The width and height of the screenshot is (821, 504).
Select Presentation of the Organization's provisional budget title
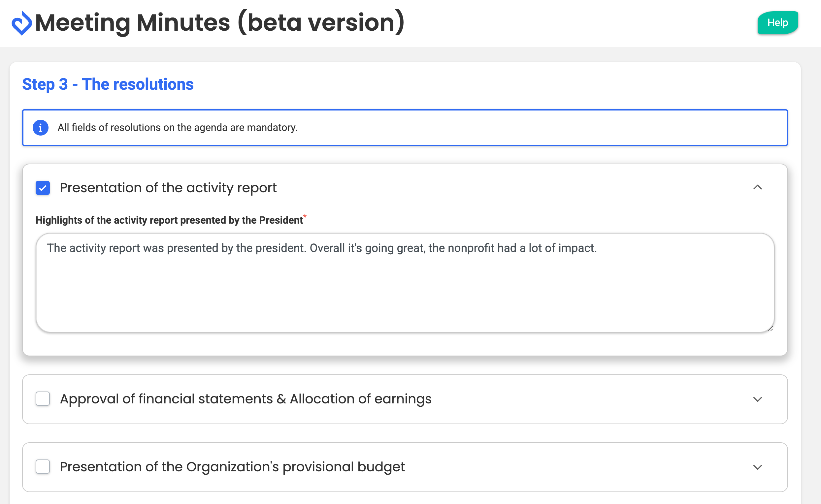[232, 467]
